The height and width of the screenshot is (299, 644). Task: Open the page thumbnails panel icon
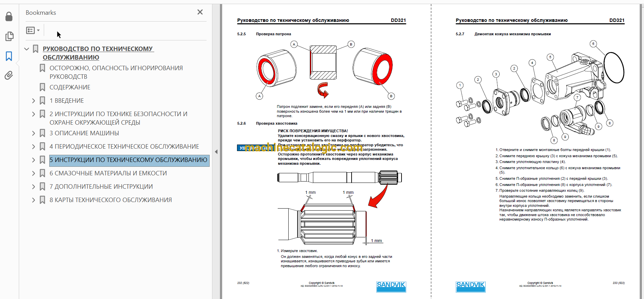9,36
